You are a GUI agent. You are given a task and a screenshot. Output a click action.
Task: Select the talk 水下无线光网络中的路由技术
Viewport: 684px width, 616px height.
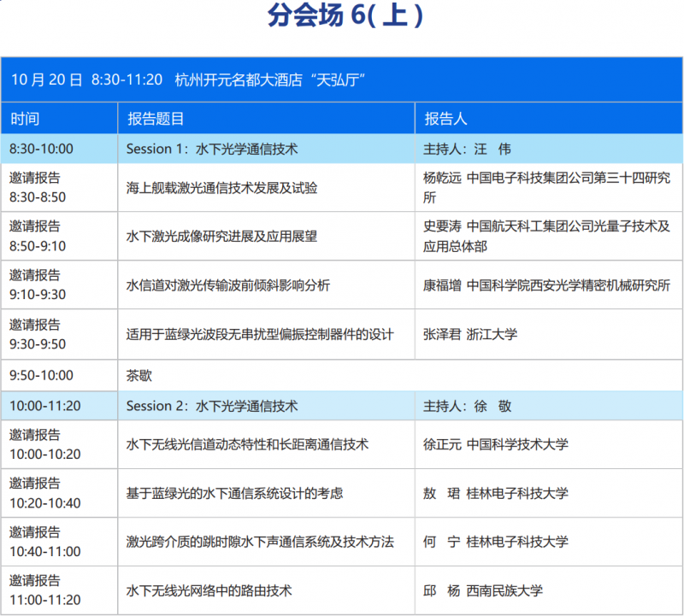(x=209, y=590)
